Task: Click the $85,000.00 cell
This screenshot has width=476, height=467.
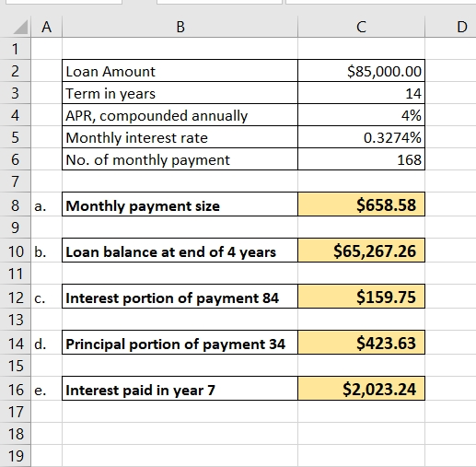Action: point(361,71)
